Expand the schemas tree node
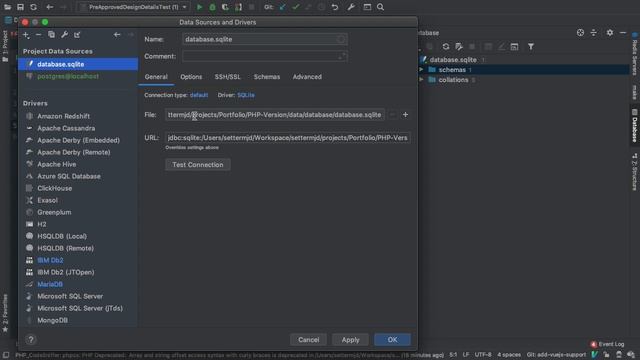640x360 pixels. click(x=422, y=70)
